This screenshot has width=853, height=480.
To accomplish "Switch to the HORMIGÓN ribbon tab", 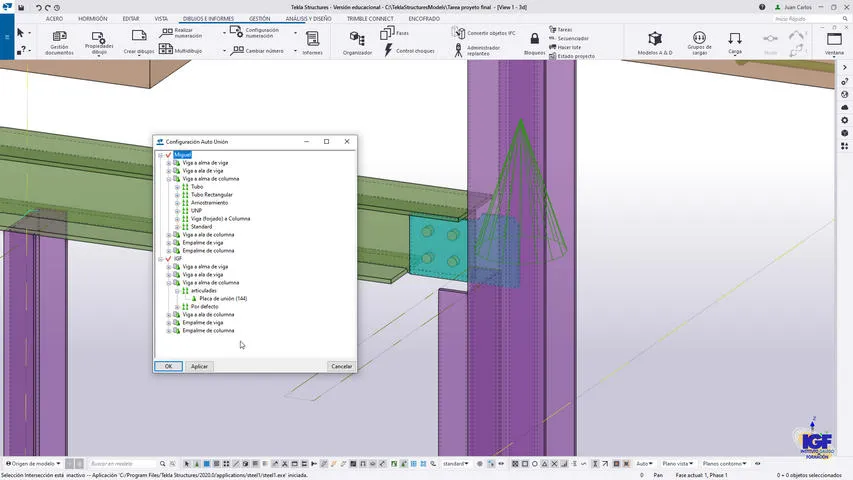I will [x=92, y=19].
